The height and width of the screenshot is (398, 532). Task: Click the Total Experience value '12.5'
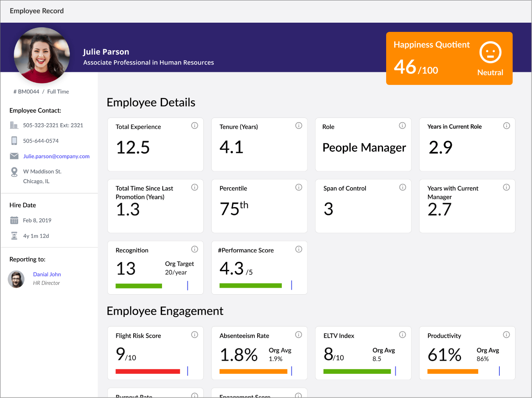(x=133, y=148)
